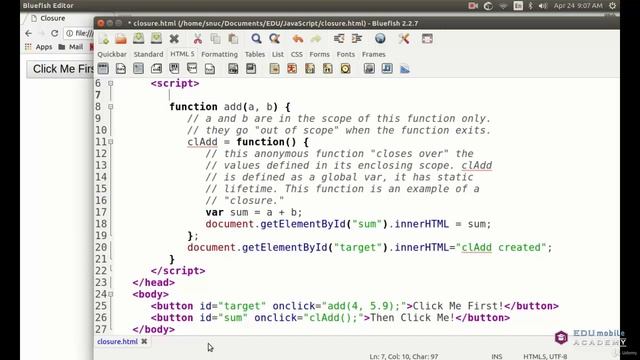Screen dimensions: 640x360
Task: Open the Mail bookmark folder in the browser
Action: click(71, 47)
